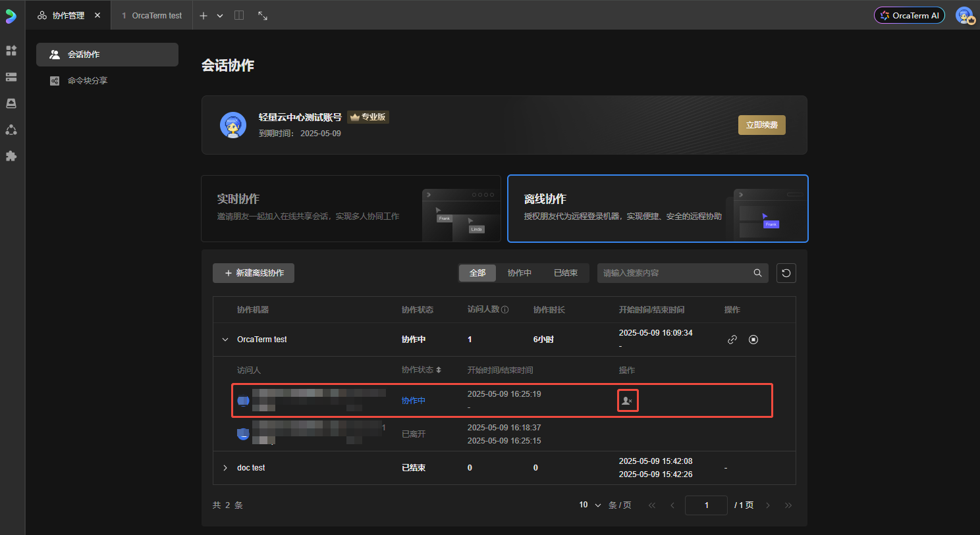Click the fullscreen expand arrows icon
The image size is (980, 535).
pos(263,15)
